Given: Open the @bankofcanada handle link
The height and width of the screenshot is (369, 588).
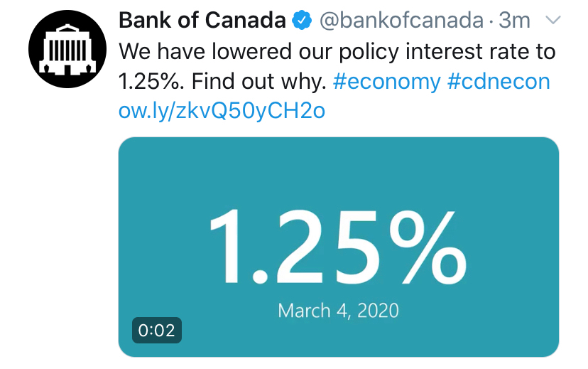Looking at the screenshot, I should (x=401, y=21).
